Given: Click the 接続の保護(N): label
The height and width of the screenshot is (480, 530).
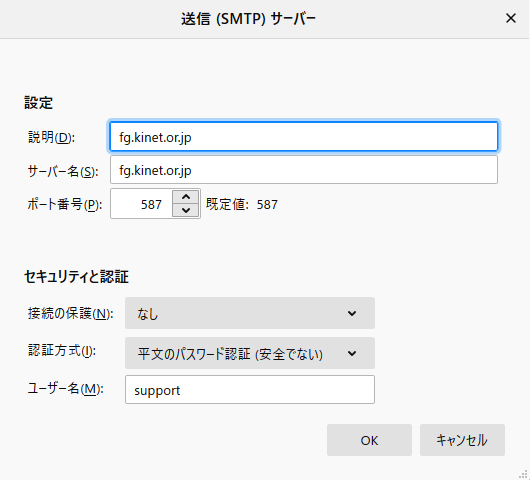Looking at the screenshot, I should coord(70,314).
